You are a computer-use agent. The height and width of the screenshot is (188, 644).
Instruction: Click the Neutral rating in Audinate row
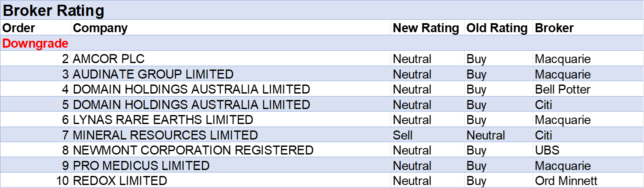[x=412, y=74]
